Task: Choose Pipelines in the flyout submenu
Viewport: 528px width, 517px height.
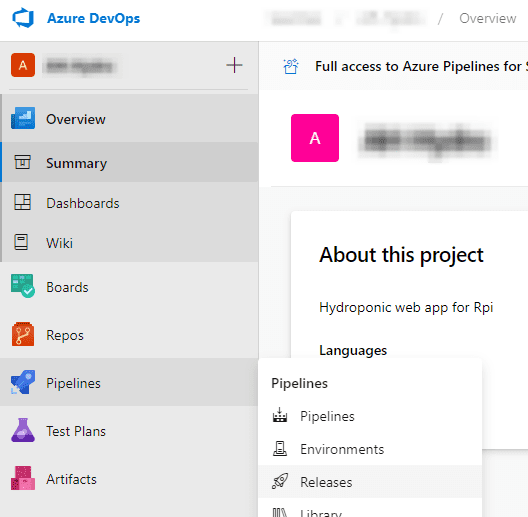Action: click(370, 416)
